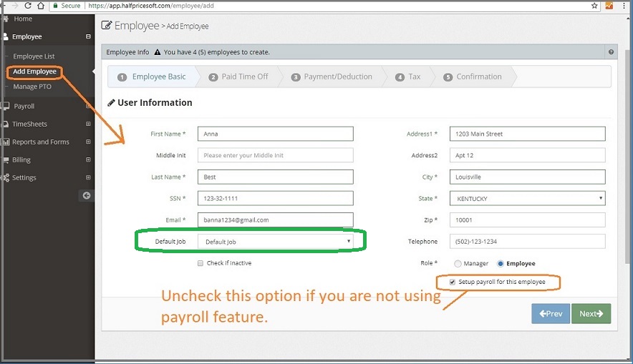Viewport: 633px width, 364px height.
Task: Go to step 3 Payment/Deduction
Action: point(332,77)
